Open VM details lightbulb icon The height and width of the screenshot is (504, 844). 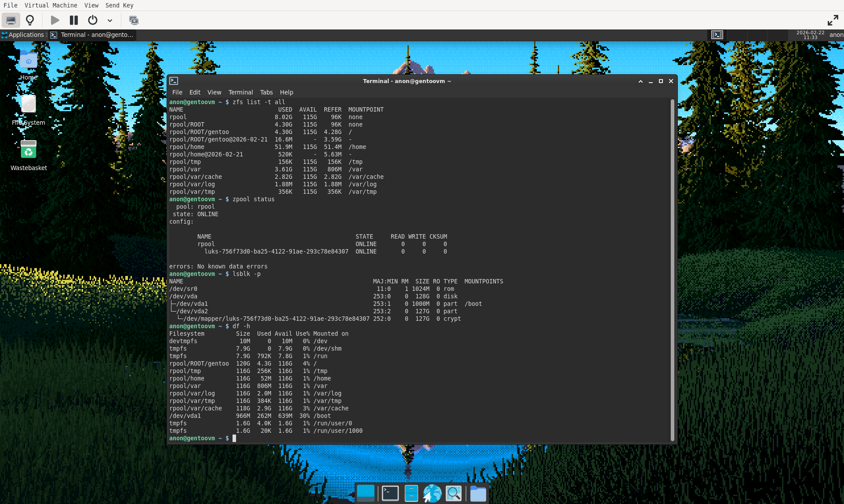[x=30, y=20]
